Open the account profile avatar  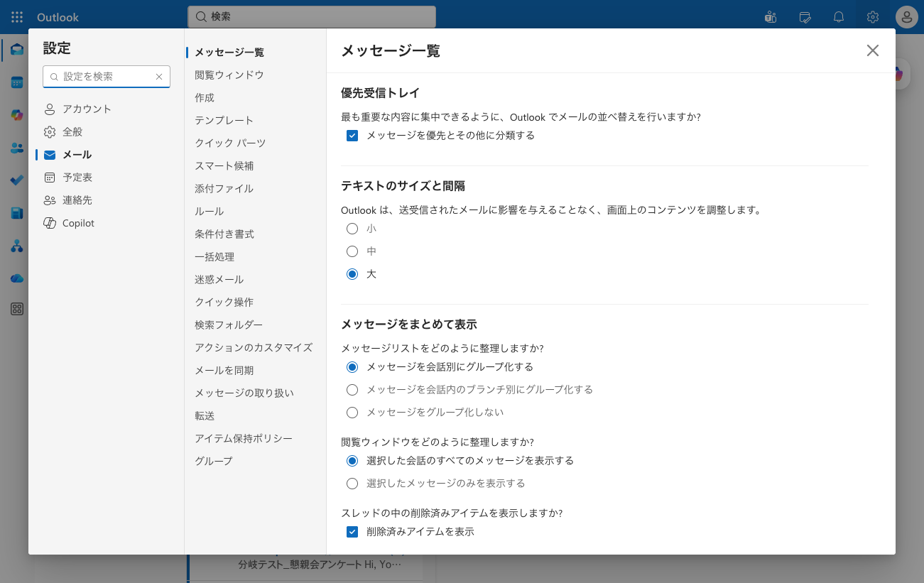(907, 17)
